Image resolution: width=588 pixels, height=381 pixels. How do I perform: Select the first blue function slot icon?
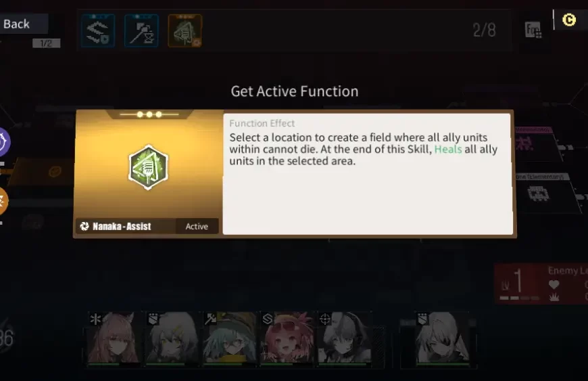coord(98,30)
